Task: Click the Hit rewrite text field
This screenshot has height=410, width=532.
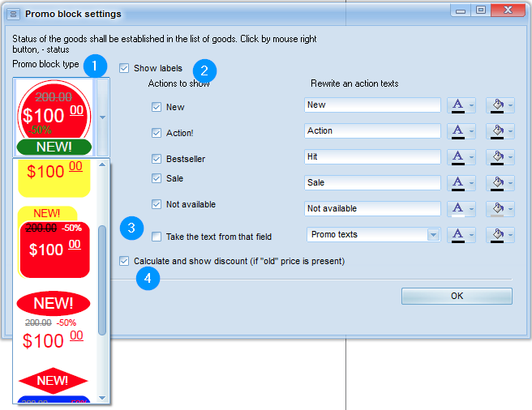Action: [372, 156]
